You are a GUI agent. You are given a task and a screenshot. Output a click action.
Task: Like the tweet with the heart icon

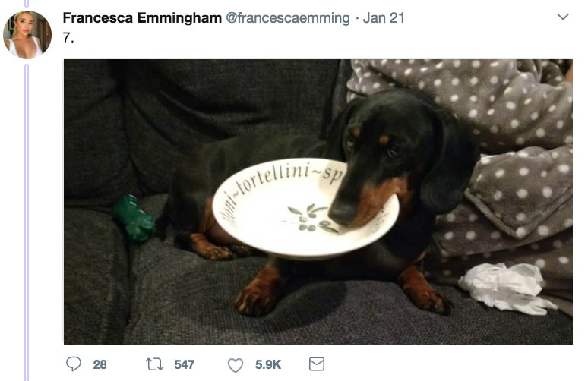coord(236,364)
